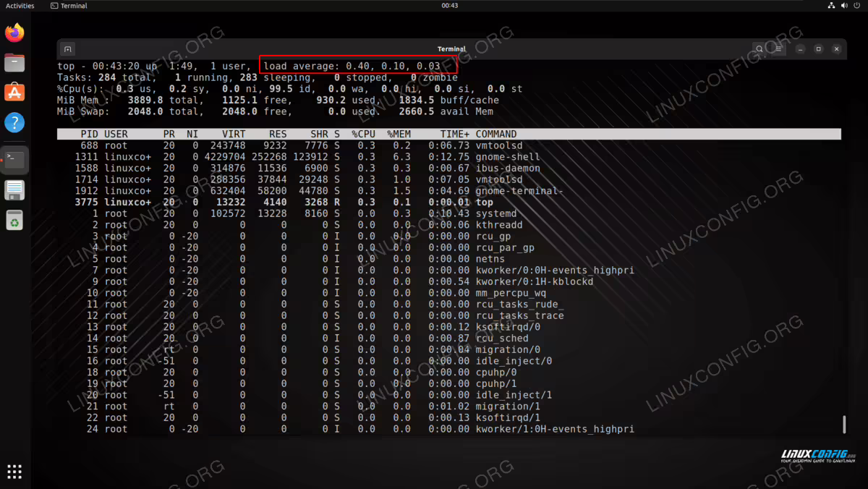Select the rcu_tasks_trace process name
Image resolution: width=868 pixels, height=489 pixels.
tap(519, 316)
